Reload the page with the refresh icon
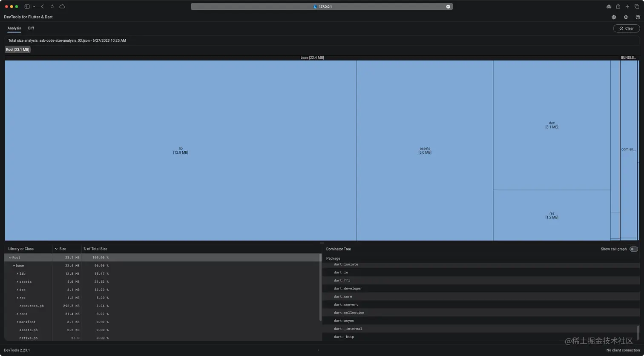 tap(52, 6)
